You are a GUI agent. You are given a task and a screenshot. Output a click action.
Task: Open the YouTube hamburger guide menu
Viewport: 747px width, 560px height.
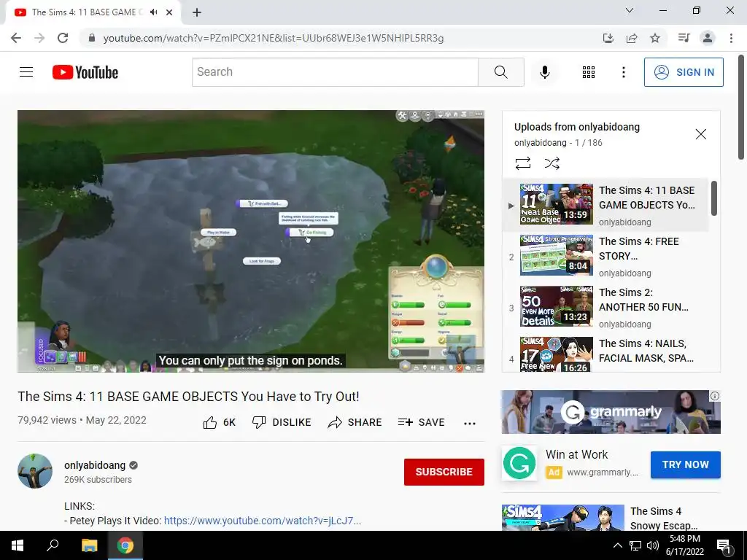pyautogui.click(x=26, y=72)
